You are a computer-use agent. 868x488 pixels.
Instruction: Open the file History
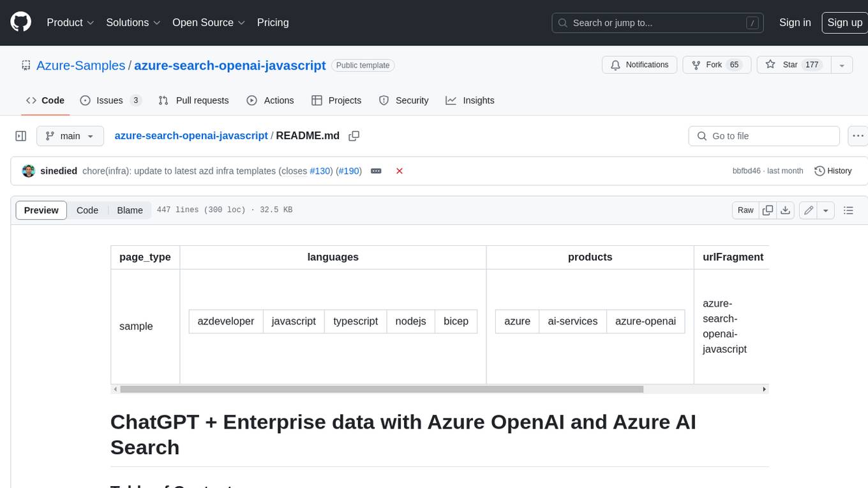(833, 171)
